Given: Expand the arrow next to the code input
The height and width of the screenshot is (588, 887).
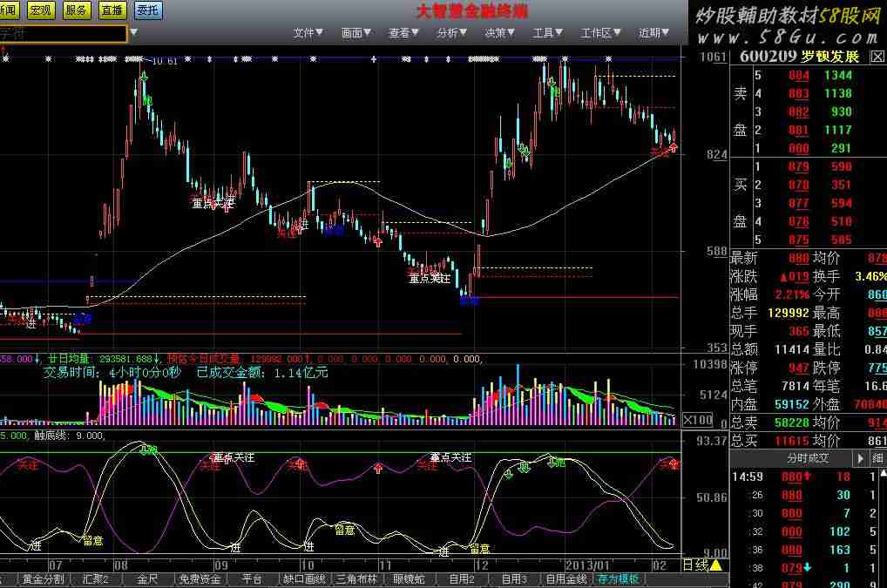Looking at the screenshot, I should point(134,33).
